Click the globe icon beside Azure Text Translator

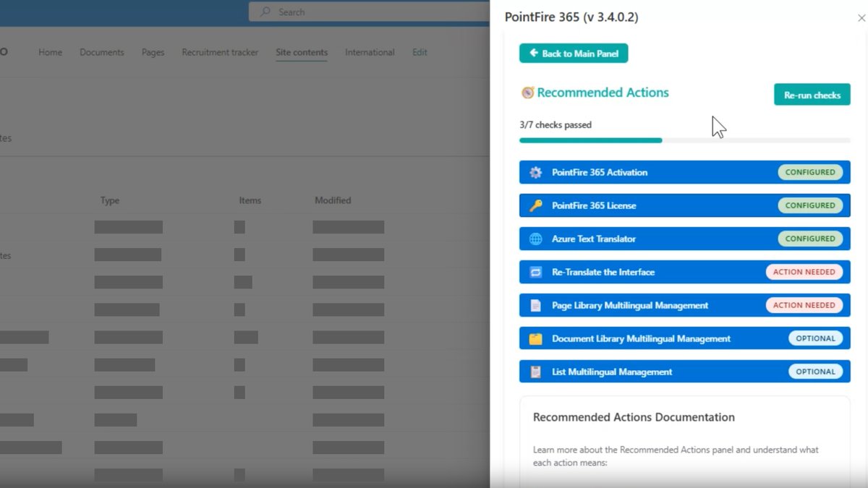click(535, 239)
